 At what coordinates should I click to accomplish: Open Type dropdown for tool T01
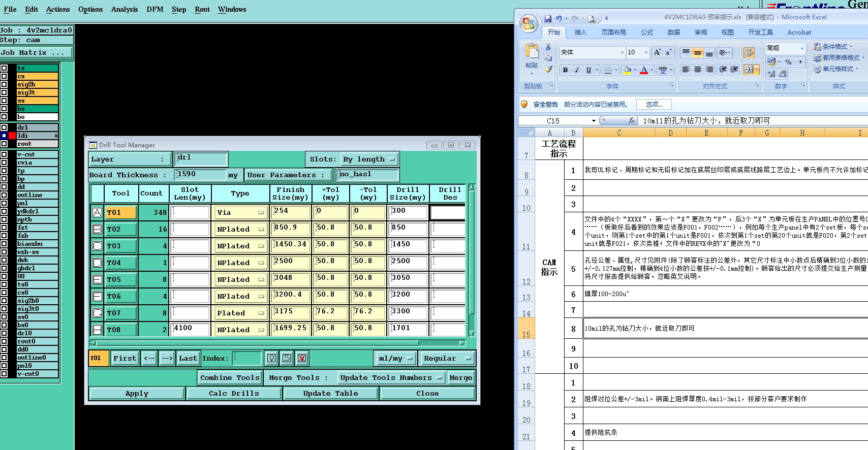[x=240, y=212]
